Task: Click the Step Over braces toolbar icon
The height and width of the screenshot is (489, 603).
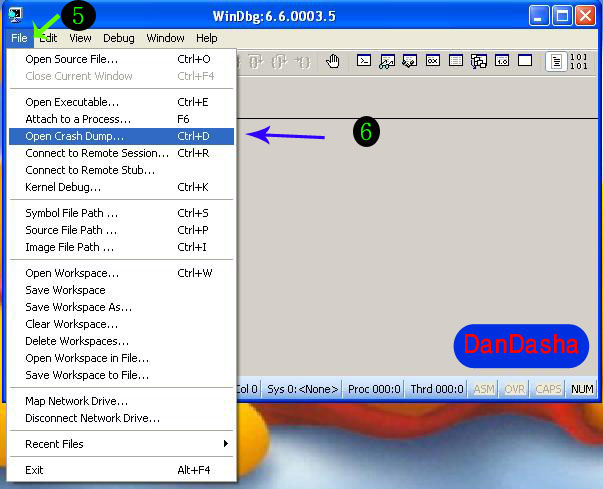Action: pyautogui.click(x=256, y=62)
